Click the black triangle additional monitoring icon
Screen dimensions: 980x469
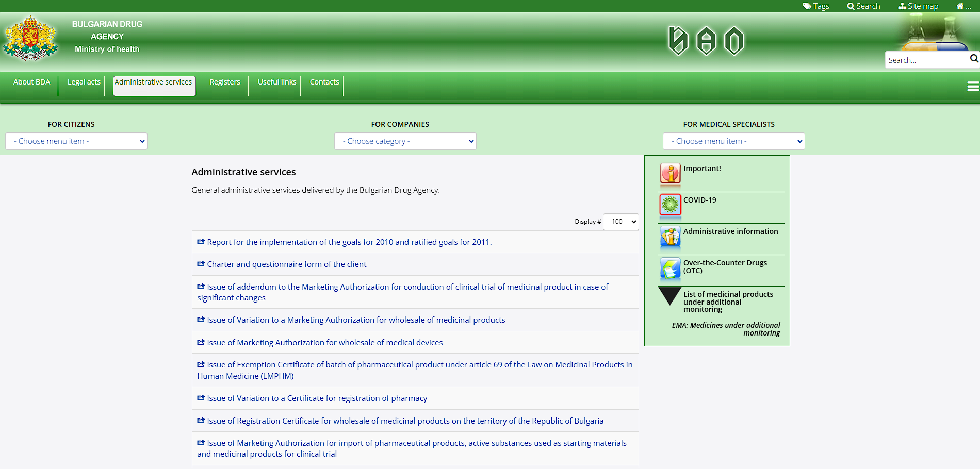pyautogui.click(x=669, y=296)
